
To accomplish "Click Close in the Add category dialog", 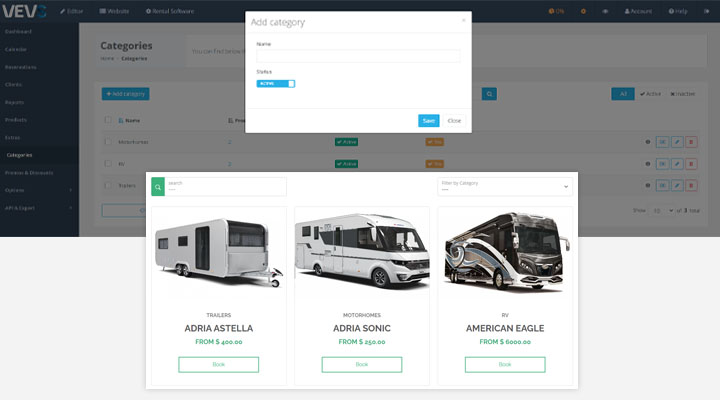I will (x=454, y=121).
